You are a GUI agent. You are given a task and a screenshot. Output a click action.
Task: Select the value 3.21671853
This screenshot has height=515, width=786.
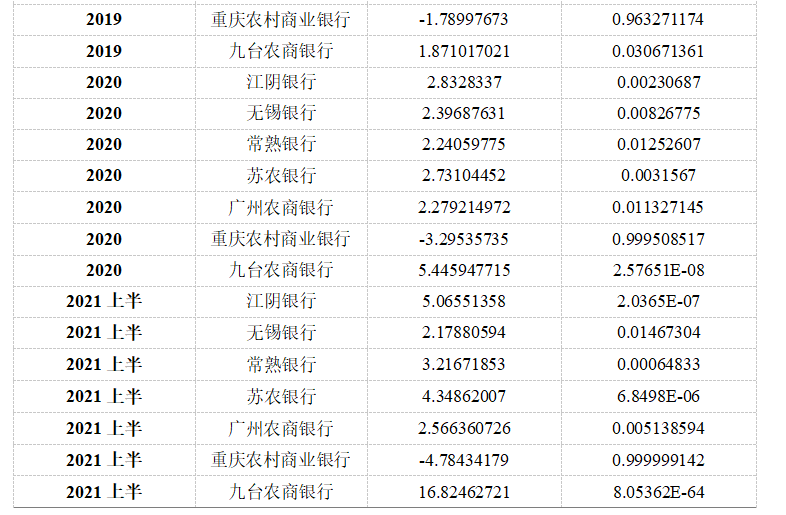[x=464, y=365]
